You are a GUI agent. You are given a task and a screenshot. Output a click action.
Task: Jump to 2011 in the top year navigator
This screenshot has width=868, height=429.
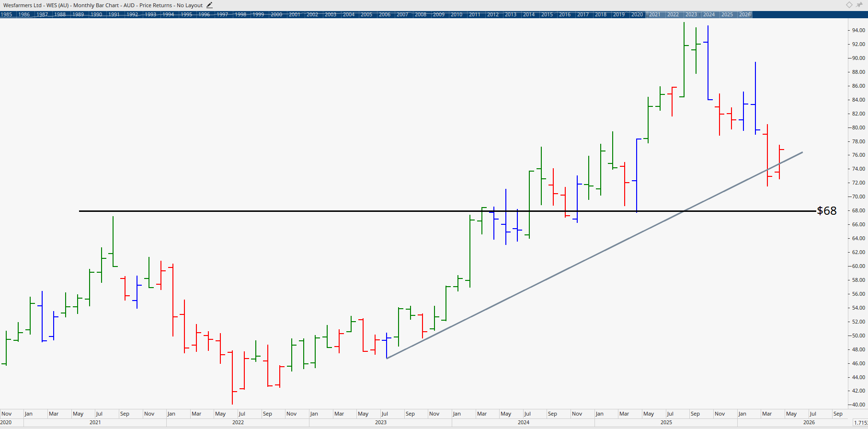tap(475, 14)
